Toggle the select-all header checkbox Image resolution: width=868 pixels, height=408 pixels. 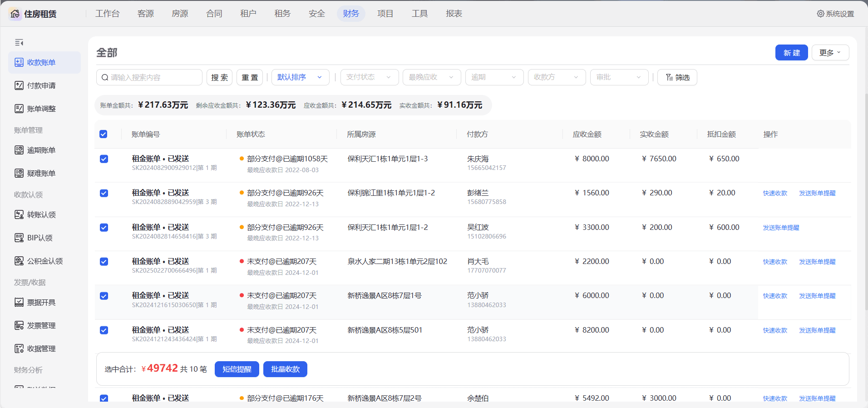104,134
